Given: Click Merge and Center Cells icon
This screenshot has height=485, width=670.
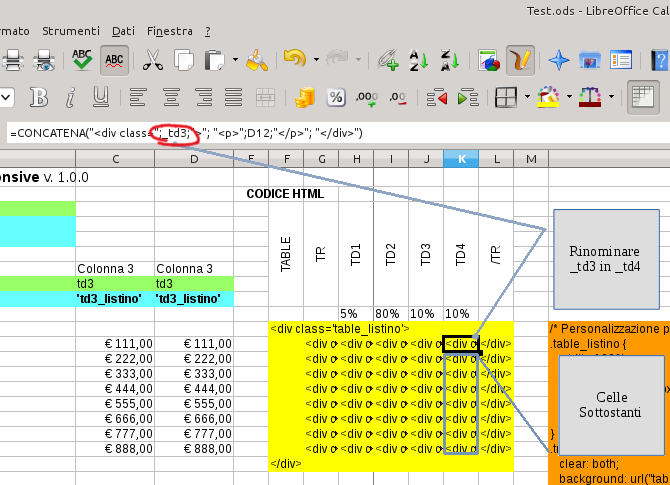Looking at the screenshot, I should [265, 97].
